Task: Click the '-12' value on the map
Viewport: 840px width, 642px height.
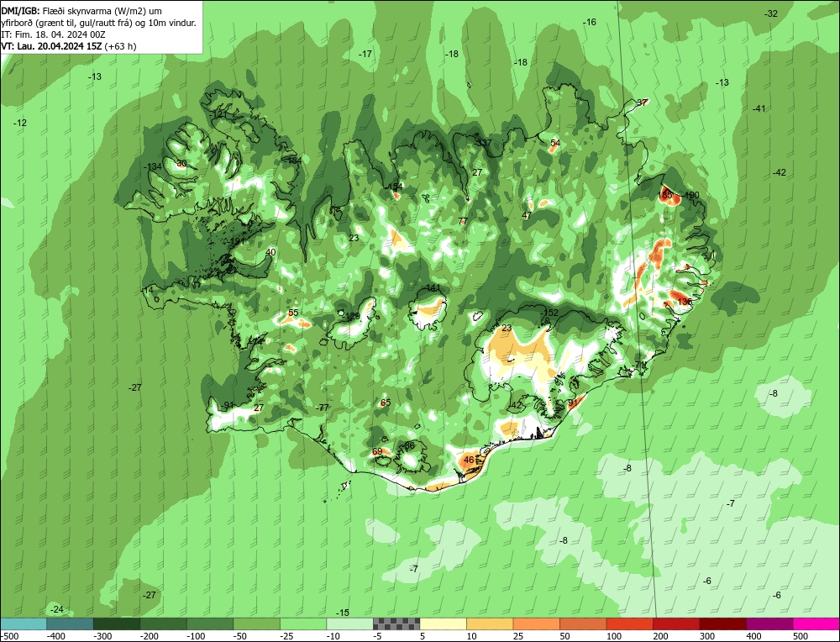Action: [20, 123]
